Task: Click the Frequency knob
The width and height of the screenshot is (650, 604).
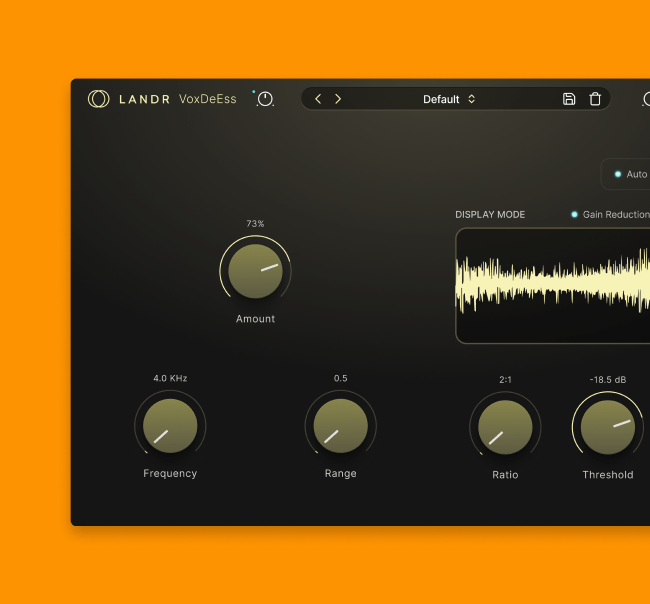Action: [x=170, y=426]
